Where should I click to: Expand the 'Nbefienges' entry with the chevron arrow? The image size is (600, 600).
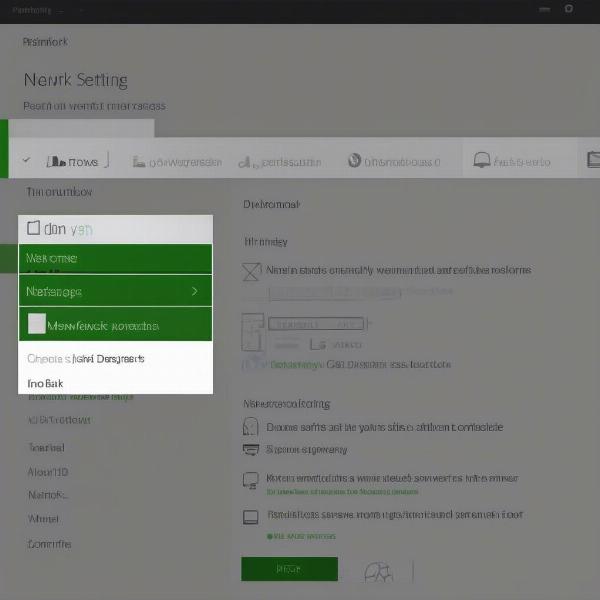pos(115,291)
